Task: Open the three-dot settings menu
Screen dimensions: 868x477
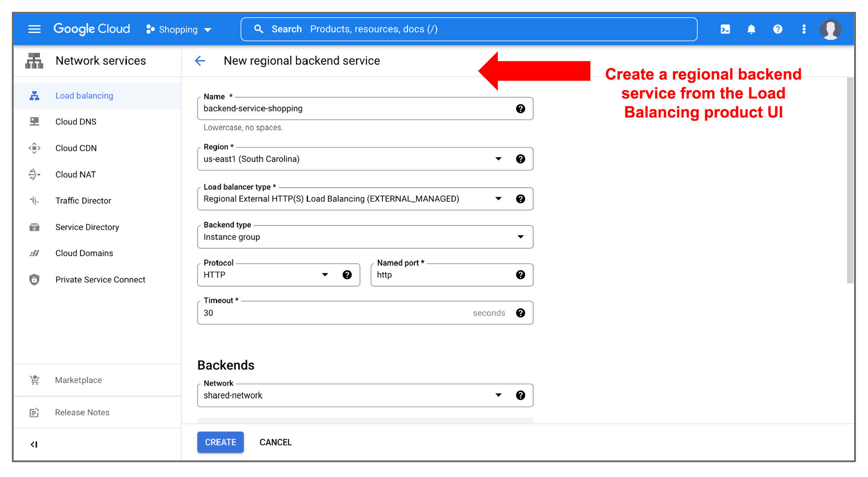Action: tap(804, 29)
